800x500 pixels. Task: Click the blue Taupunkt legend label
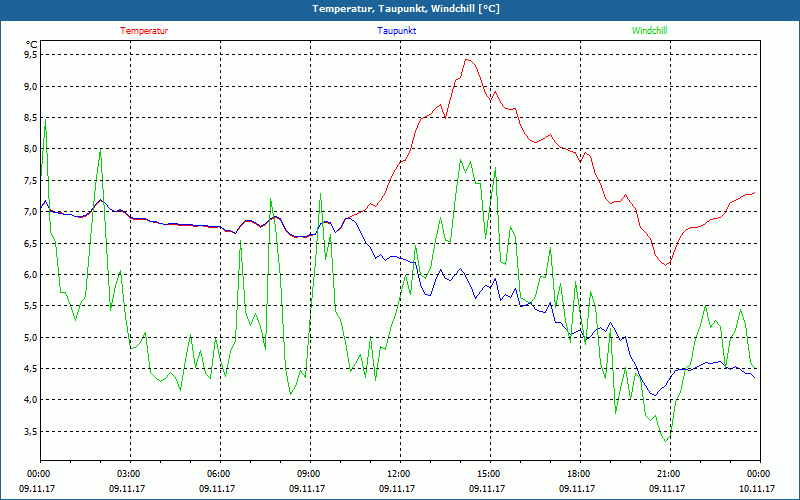[x=396, y=31]
